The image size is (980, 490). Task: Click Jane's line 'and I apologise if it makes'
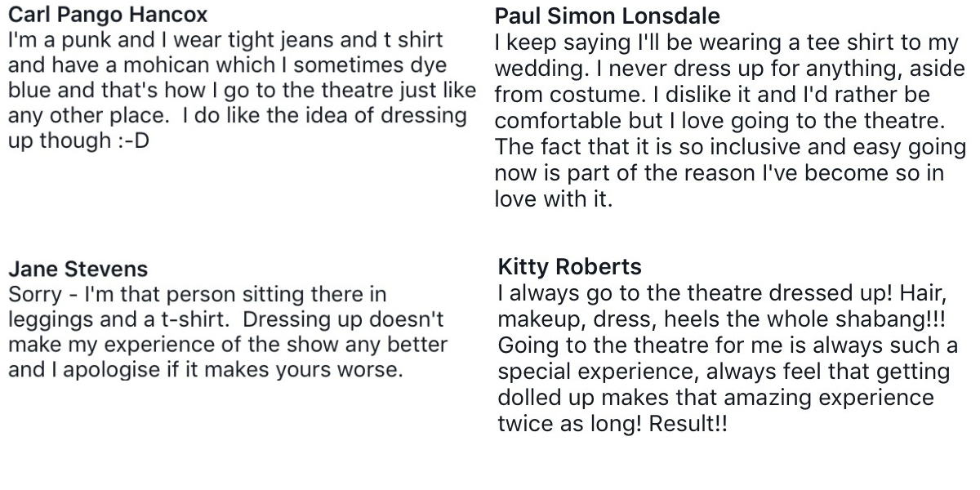(x=206, y=370)
